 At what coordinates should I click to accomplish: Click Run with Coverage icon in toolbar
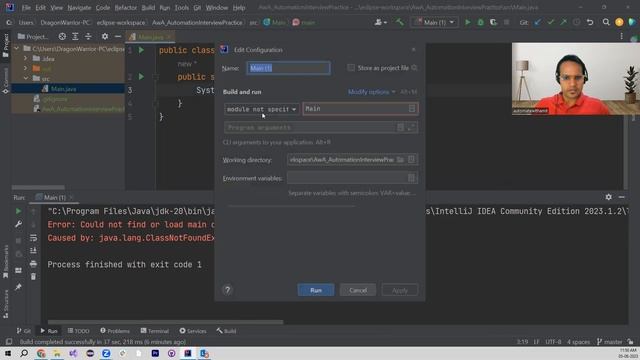493,22
